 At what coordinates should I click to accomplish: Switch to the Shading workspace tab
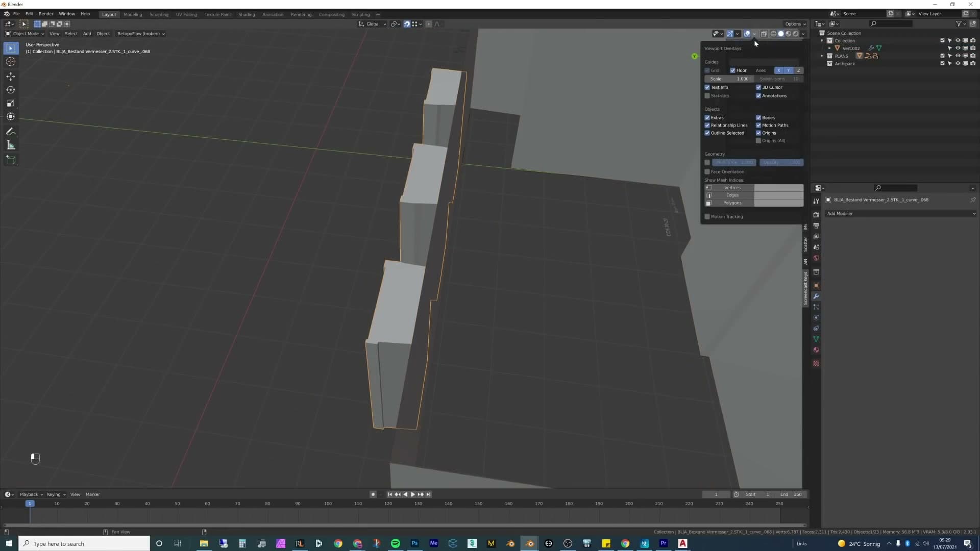point(247,14)
